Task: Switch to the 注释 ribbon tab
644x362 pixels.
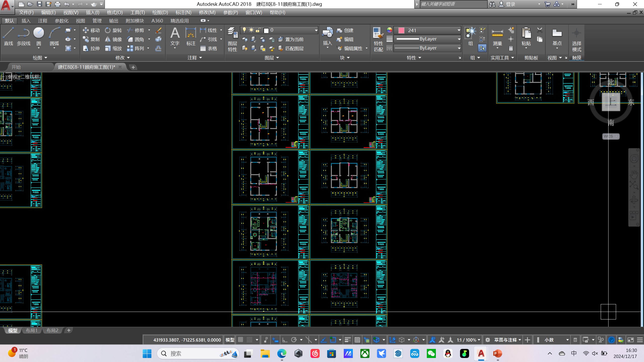Action: (43, 21)
